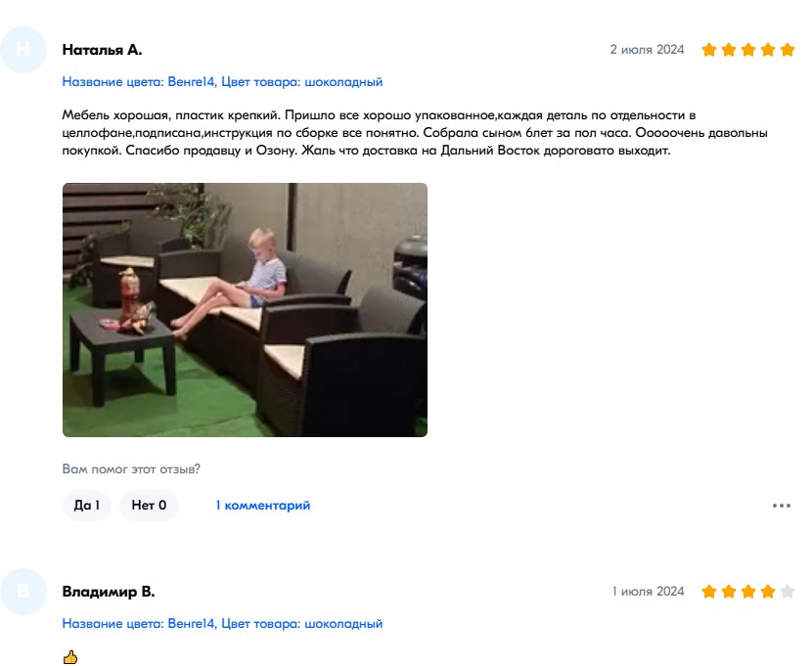Click the date 2 июля 2024
Image resolution: width=812 pixels, height=666 pixels.
pyautogui.click(x=647, y=50)
